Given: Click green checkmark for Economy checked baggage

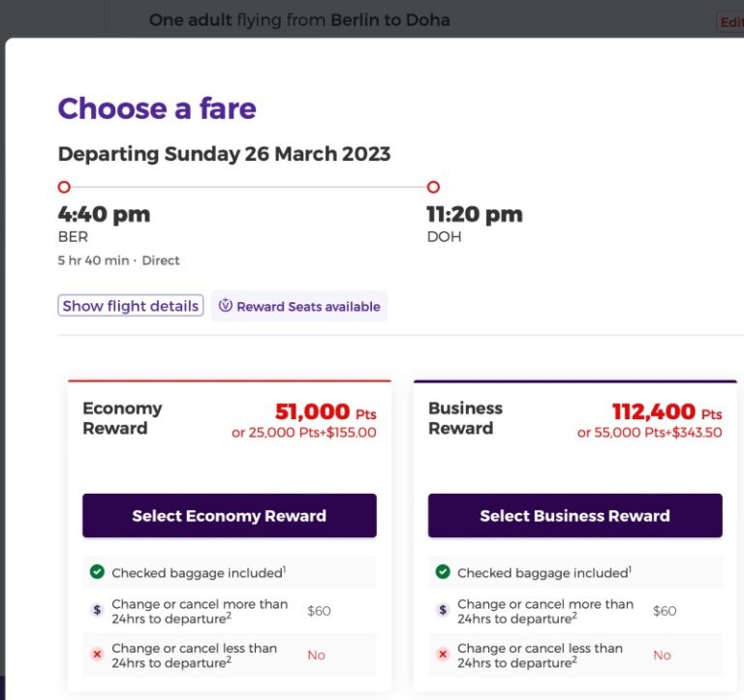Looking at the screenshot, I should tap(97, 572).
